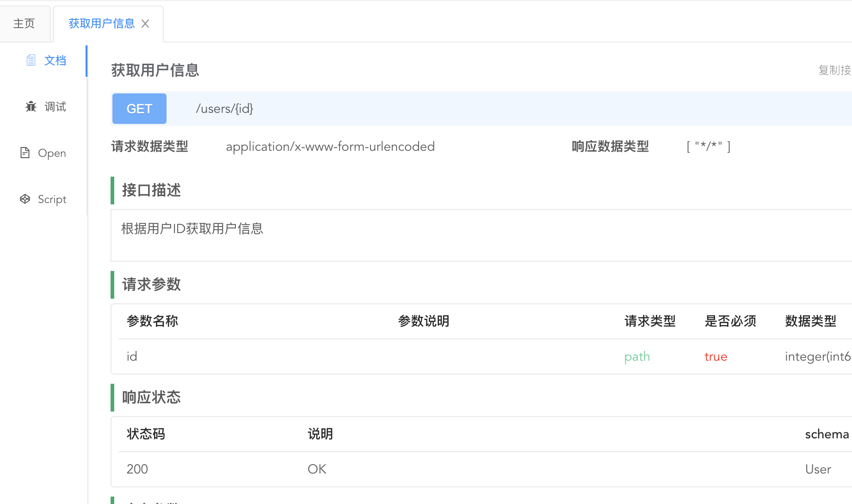
Task: Click the 请求类型 column header
Action: (x=650, y=321)
